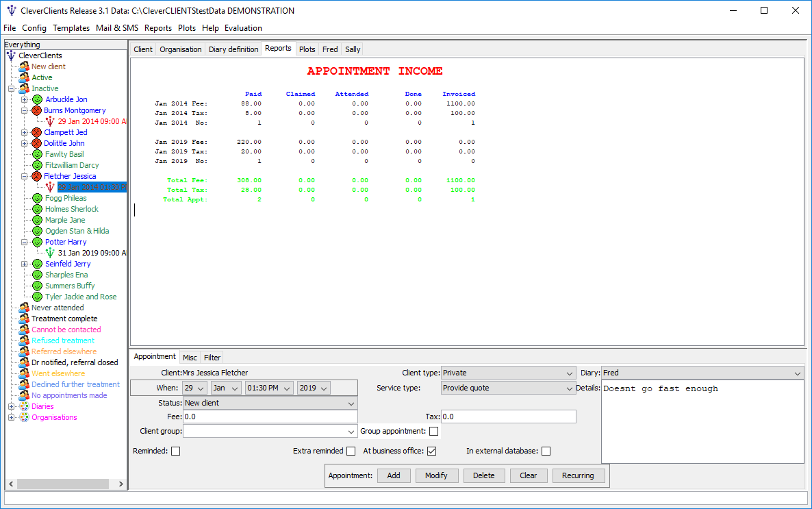Click the Diaries node icon in tree

tap(24, 406)
